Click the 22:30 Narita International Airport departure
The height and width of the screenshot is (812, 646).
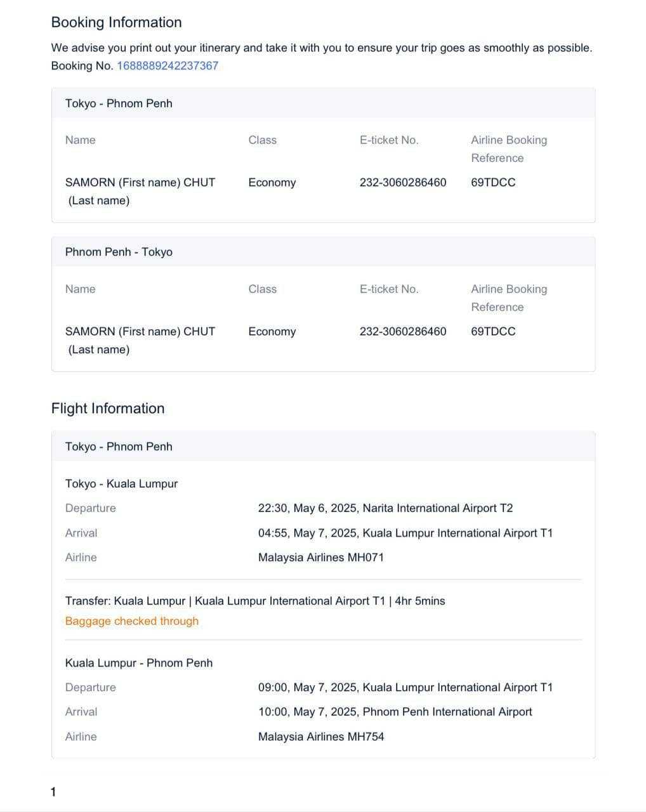coord(385,508)
